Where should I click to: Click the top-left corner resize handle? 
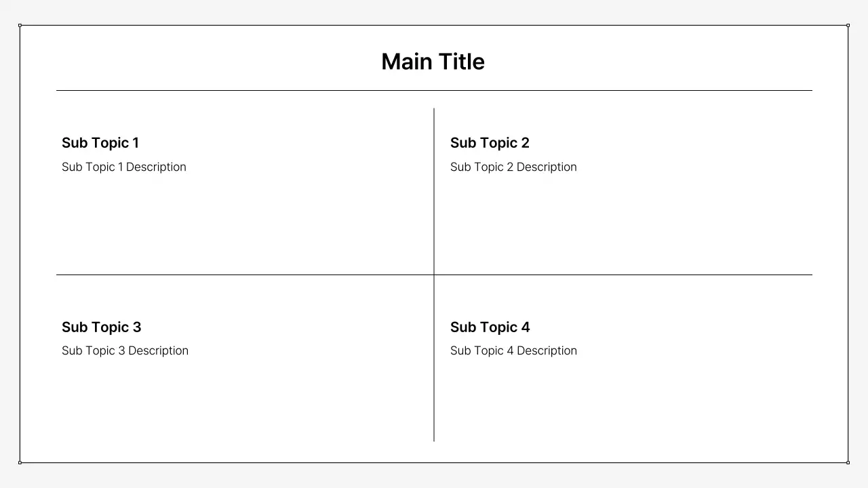[20, 25]
